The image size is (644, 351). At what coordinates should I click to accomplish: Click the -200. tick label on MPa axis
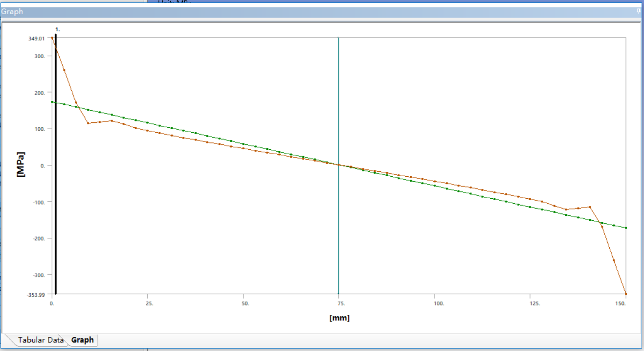(39, 238)
